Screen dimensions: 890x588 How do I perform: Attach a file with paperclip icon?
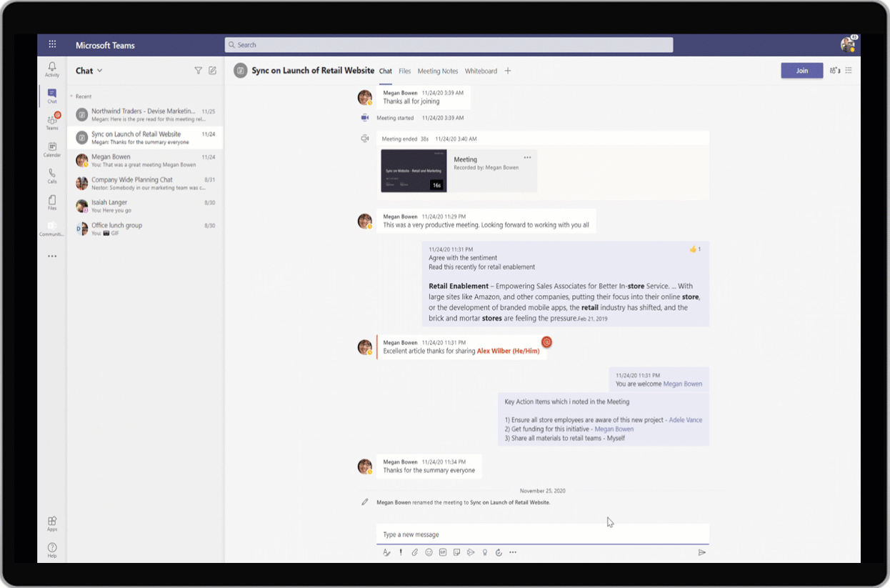pos(414,552)
